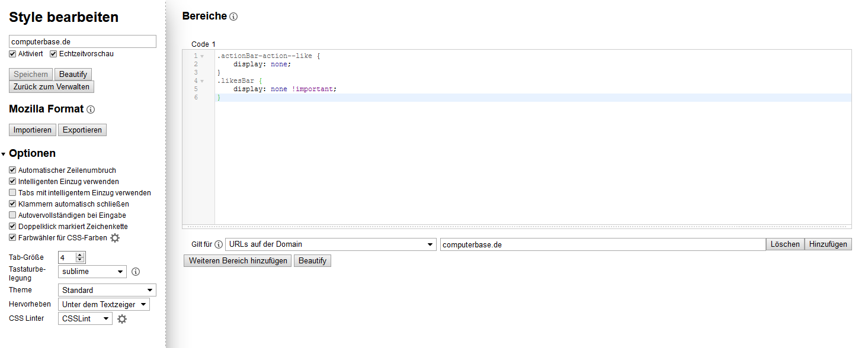Place cursor on .likesBar line
This screenshot has width=868, height=348.
pos(239,81)
